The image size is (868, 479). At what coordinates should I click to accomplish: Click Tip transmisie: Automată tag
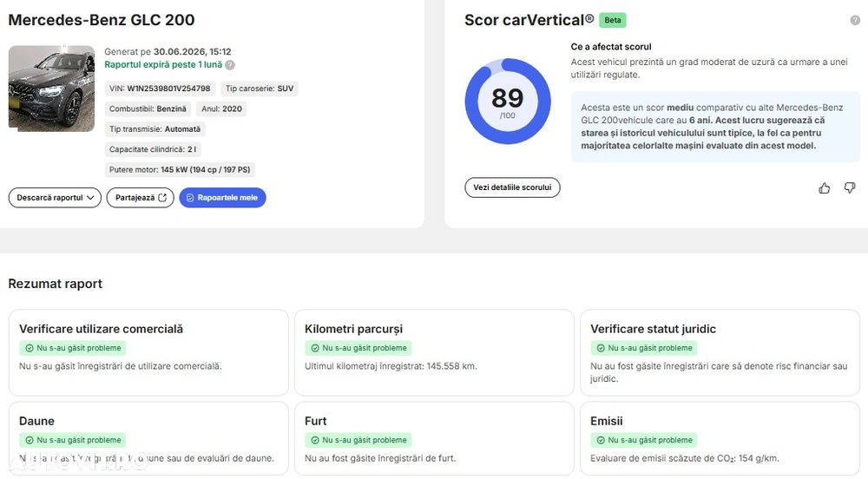coord(155,129)
